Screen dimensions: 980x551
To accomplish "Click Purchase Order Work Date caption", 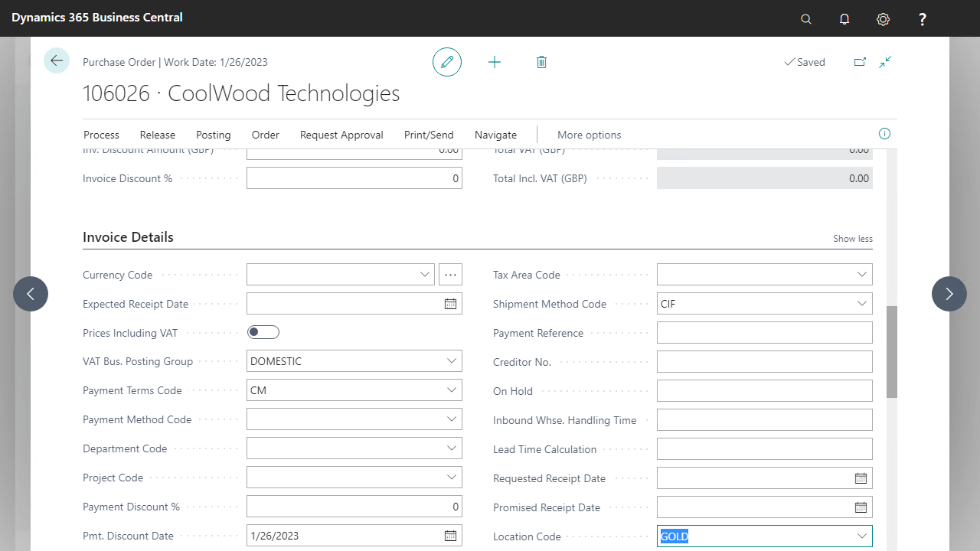I will [x=175, y=63].
